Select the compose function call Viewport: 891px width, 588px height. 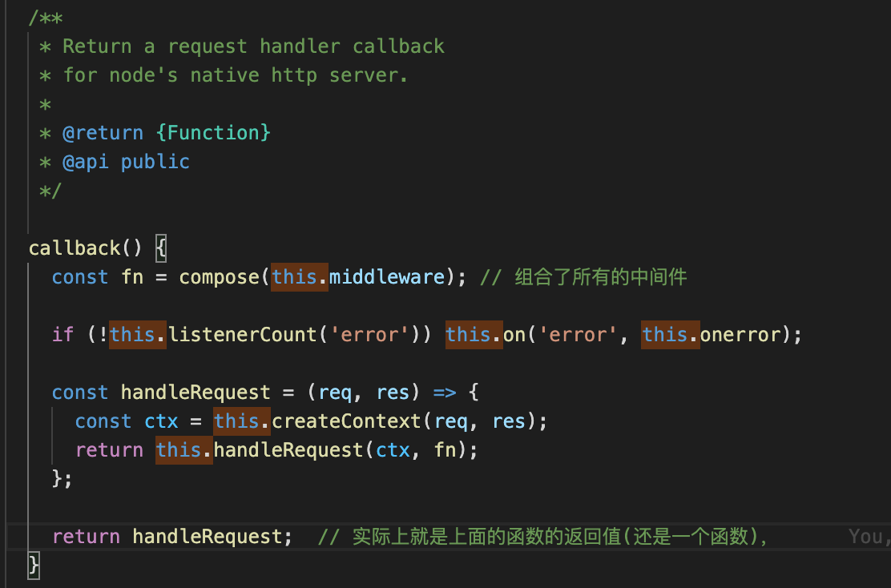click(x=219, y=277)
